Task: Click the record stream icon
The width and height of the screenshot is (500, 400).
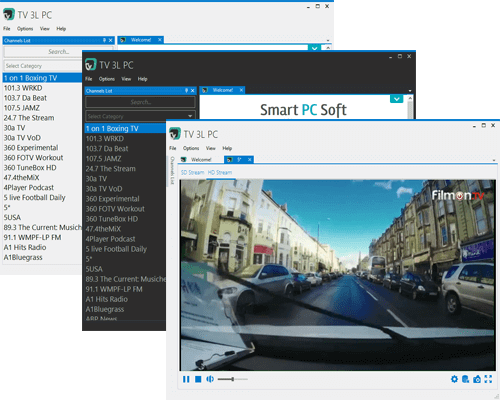Action: (x=465, y=379)
